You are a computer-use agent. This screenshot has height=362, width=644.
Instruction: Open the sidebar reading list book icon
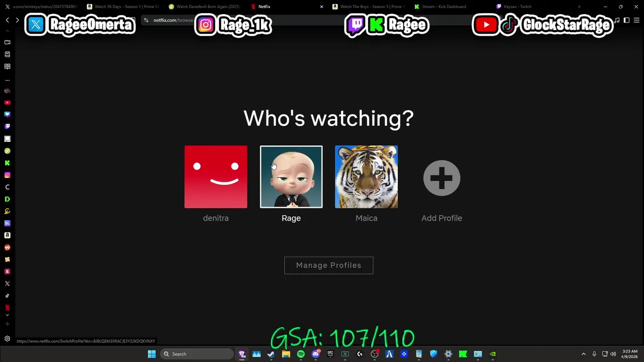pyautogui.click(x=7, y=66)
